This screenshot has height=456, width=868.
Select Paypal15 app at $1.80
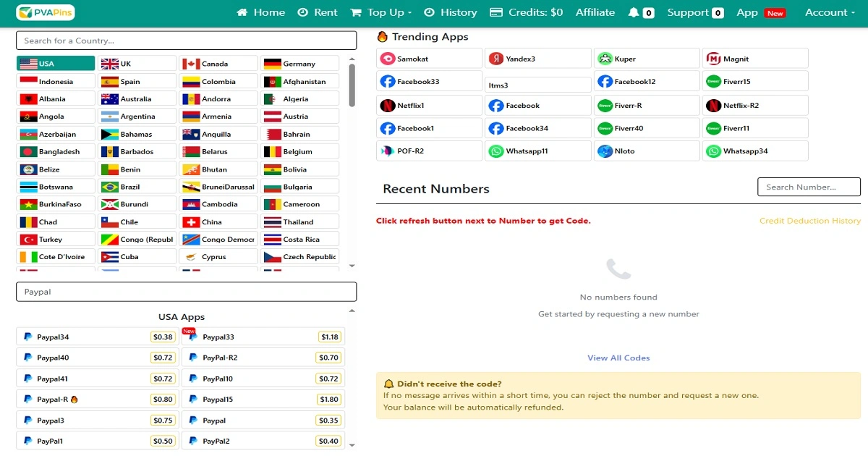pyautogui.click(x=263, y=399)
